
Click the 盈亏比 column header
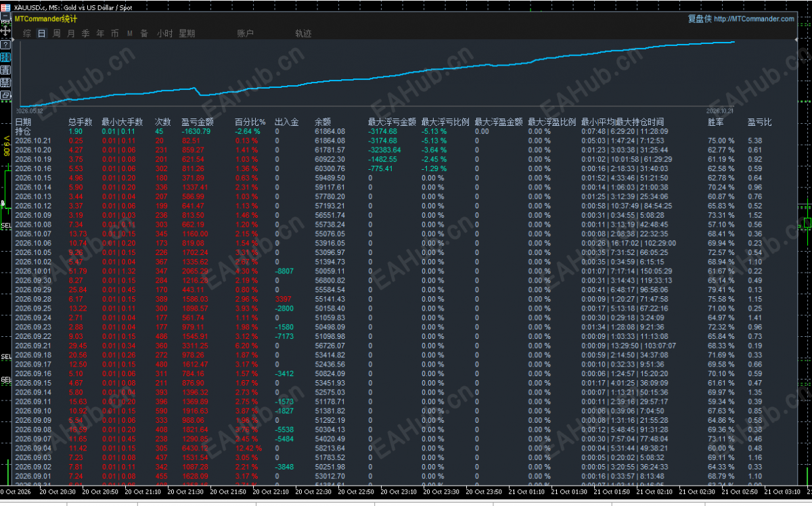pyautogui.click(x=759, y=122)
